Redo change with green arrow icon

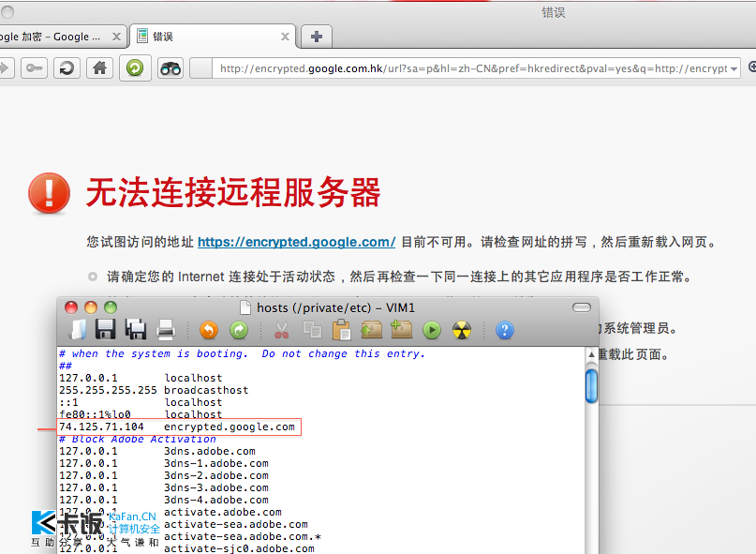239,330
